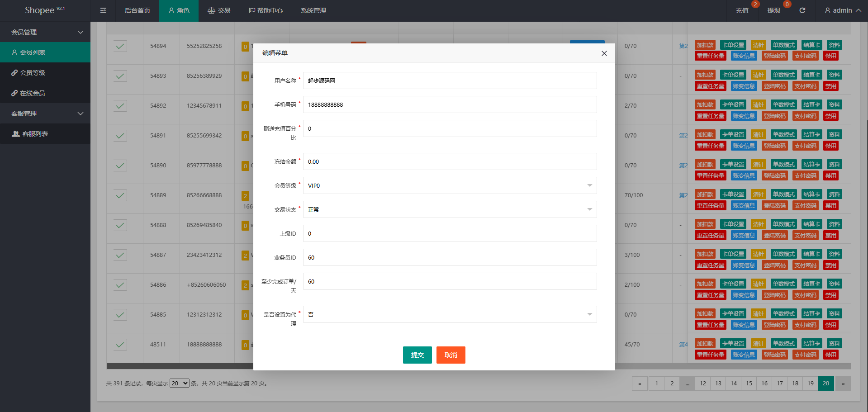Click 单数模式 for row 54891
This screenshot has height=412, width=868.
pos(783,134)
